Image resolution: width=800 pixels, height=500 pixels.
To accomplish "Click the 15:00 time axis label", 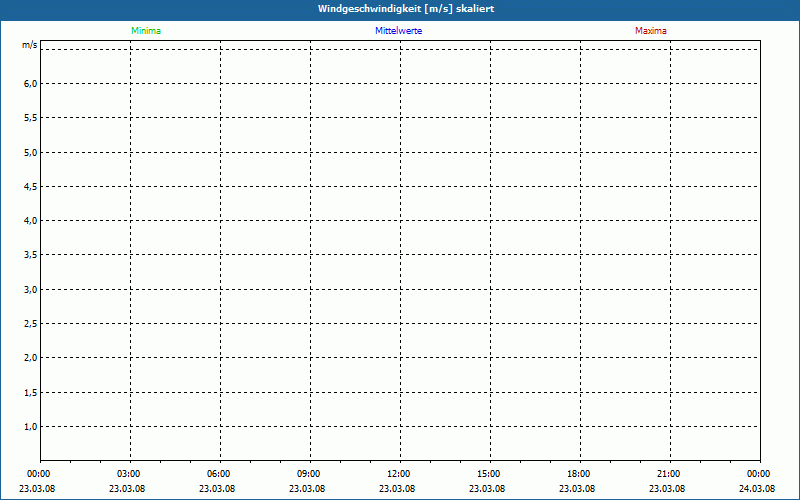I will pos(489,474).
